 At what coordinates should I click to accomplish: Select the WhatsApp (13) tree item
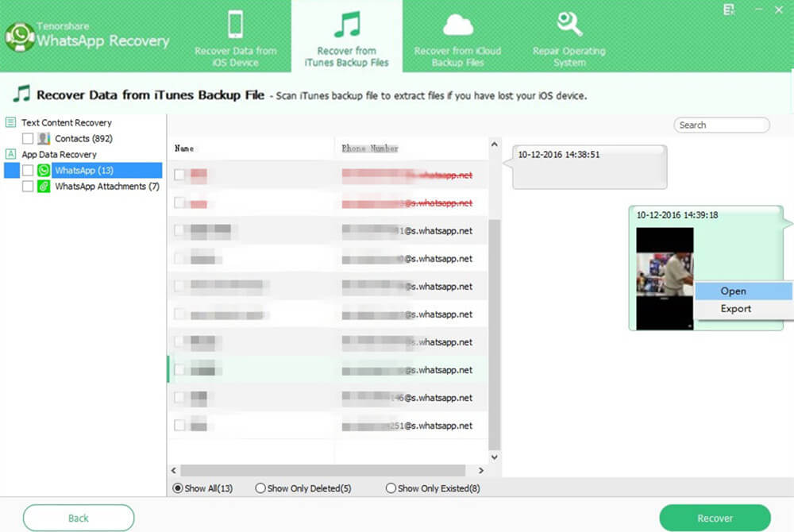84,170
